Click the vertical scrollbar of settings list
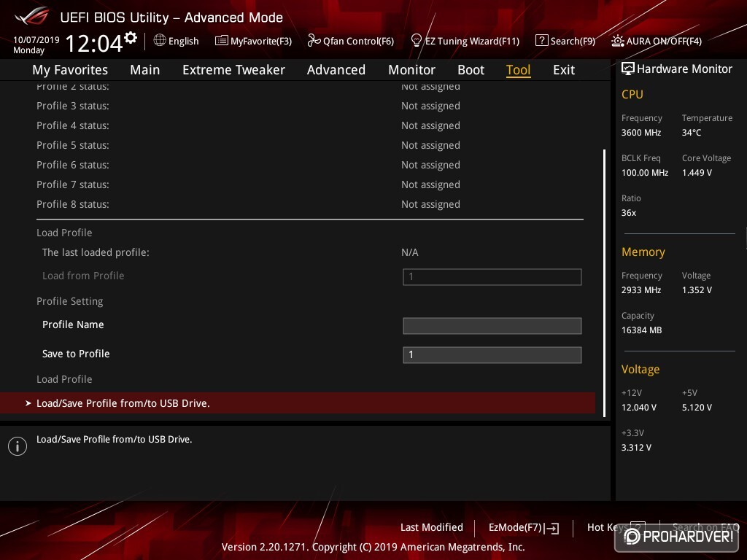This screenshot has height=560, width=747. pos(604,284)
